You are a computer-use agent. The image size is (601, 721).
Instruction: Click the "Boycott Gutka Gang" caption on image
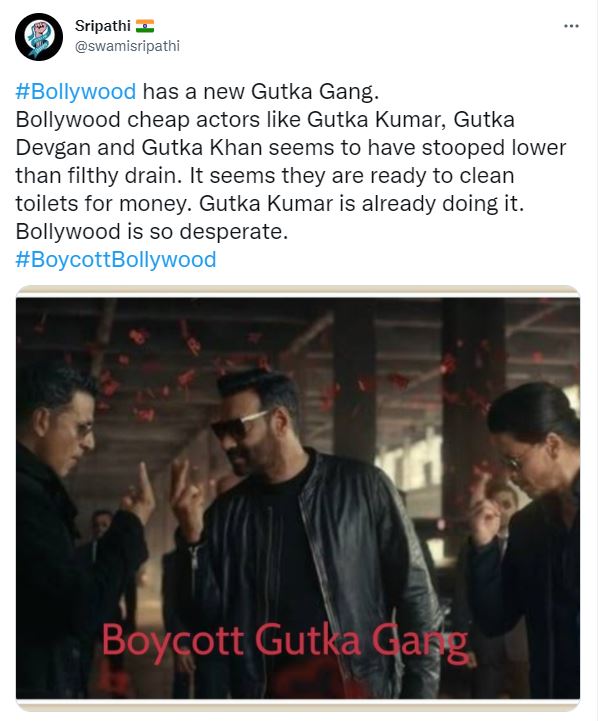point(285,641)
